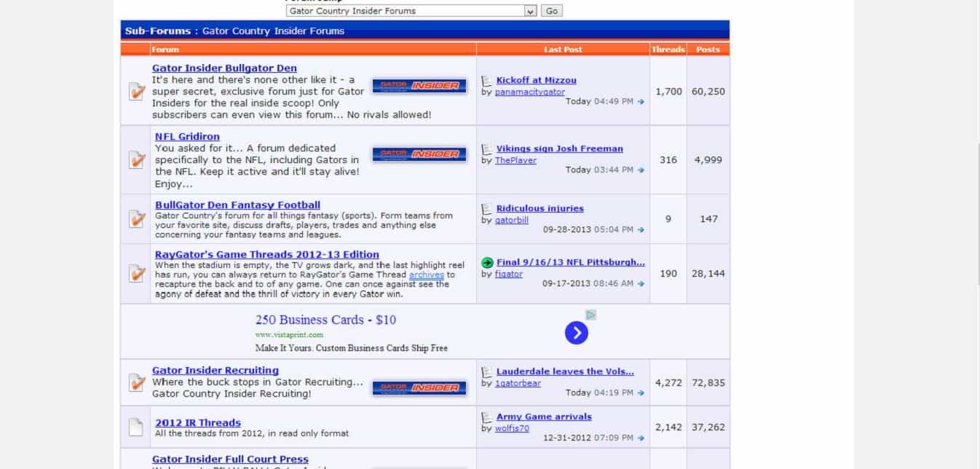980x469 pixels.
Task: View profile of wolfis70
Action: coord(512,428)
